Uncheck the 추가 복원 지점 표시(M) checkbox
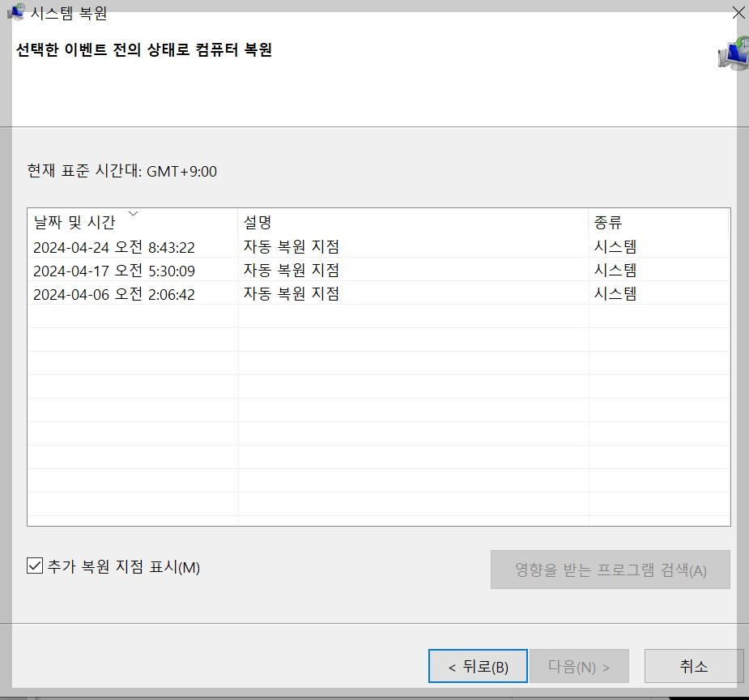Image resolution: width=749 pixels, height=700 pixels. 34,566
